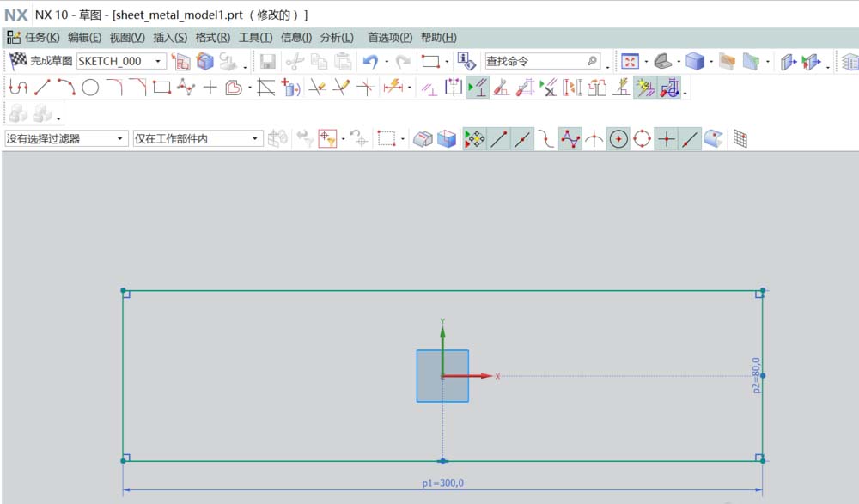The width and height of the screenshot is (859, 504).
Task: Select the Rapid Dimension tool
Action: [393, 87]
